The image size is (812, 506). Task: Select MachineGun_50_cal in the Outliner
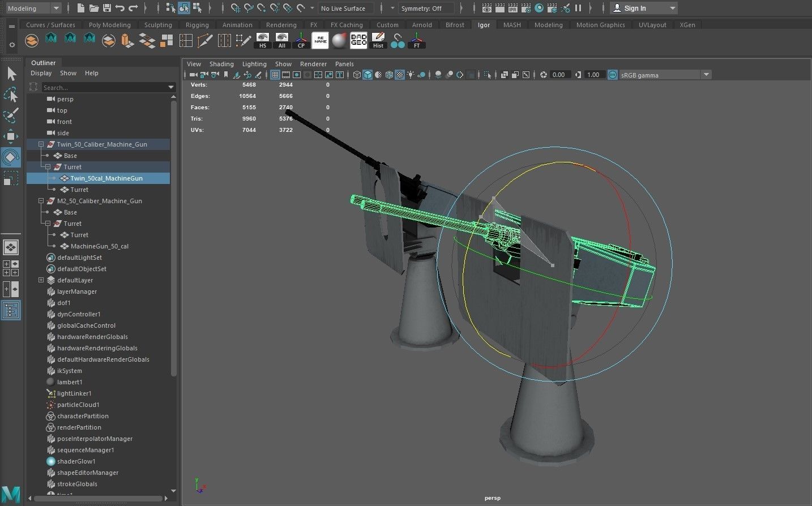pyautogui.click(x=99, y=246)
